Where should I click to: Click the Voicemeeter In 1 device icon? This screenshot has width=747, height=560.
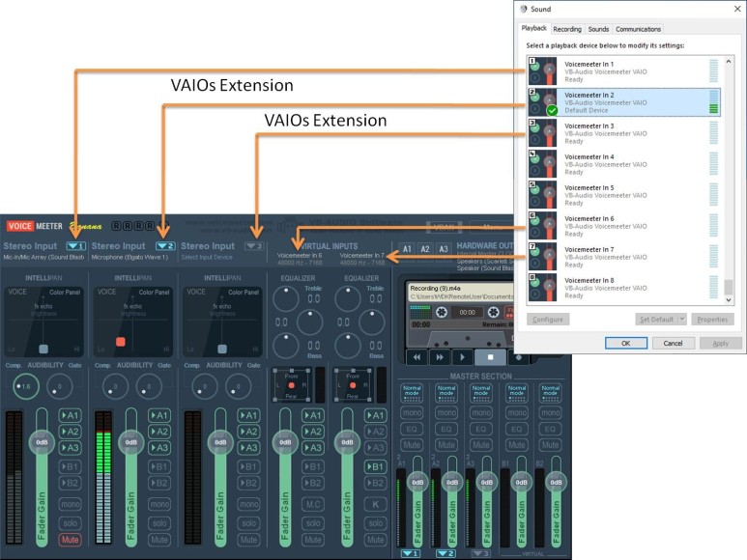[x=542, y=71]
